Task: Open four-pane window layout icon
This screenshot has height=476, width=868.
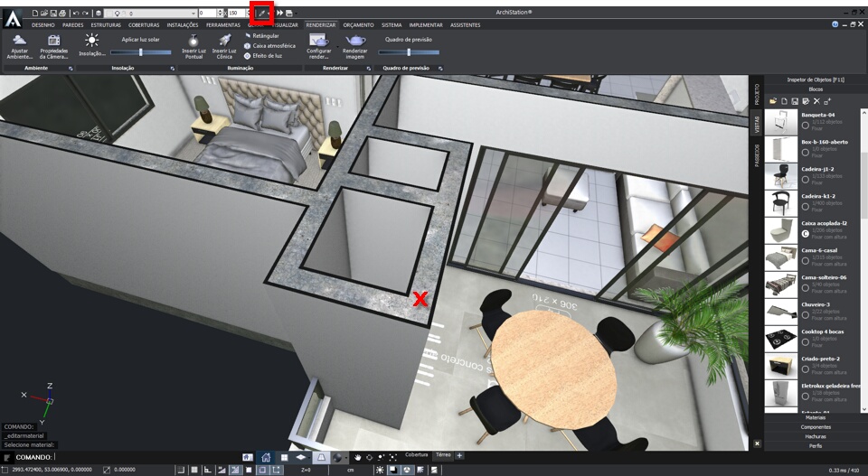Action: tap(284, 457)
